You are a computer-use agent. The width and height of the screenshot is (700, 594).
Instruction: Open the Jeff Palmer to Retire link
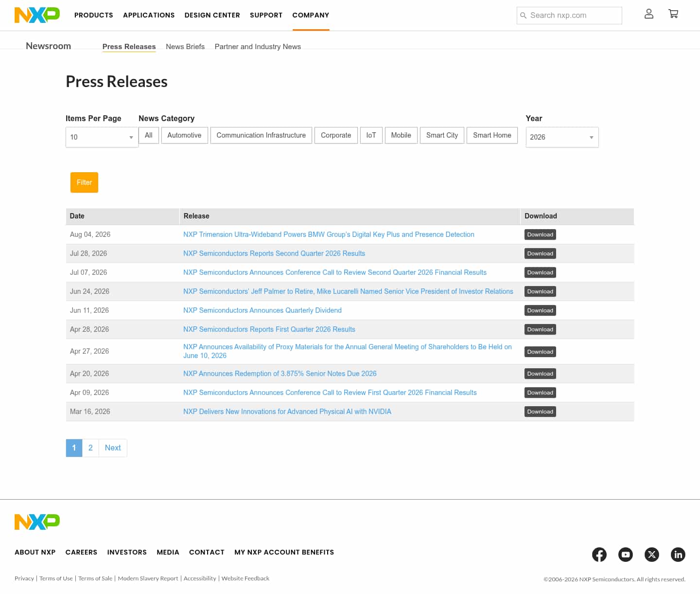[348, 291]
